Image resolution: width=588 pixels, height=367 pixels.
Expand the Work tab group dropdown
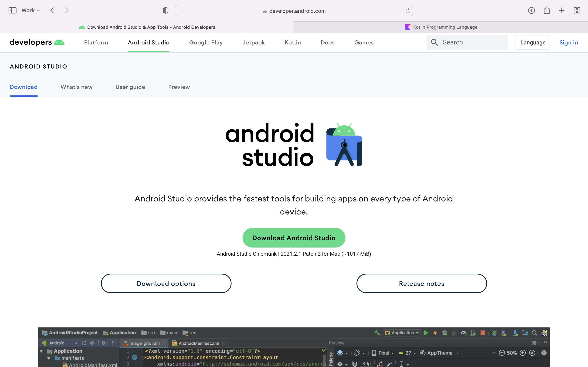point(31,10)
